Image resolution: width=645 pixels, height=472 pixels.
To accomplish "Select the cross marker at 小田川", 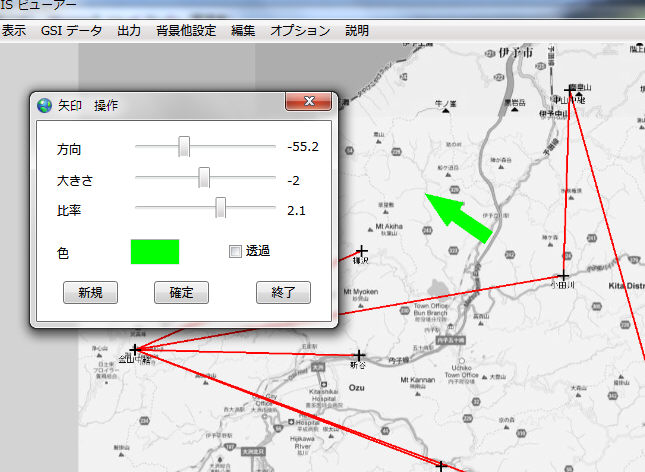I will pos(563,275).
